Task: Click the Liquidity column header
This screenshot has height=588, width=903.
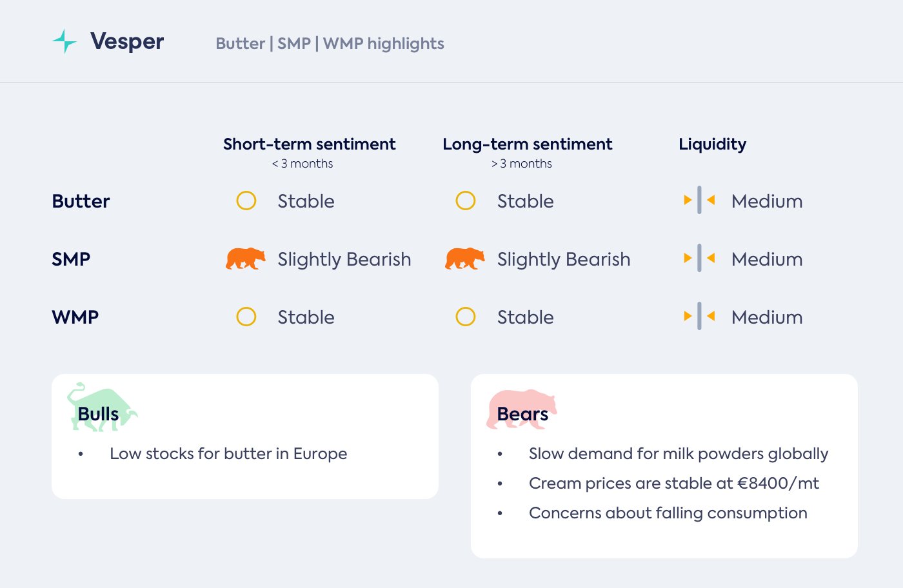Action: pyautogui.click(x=712, y=144)
